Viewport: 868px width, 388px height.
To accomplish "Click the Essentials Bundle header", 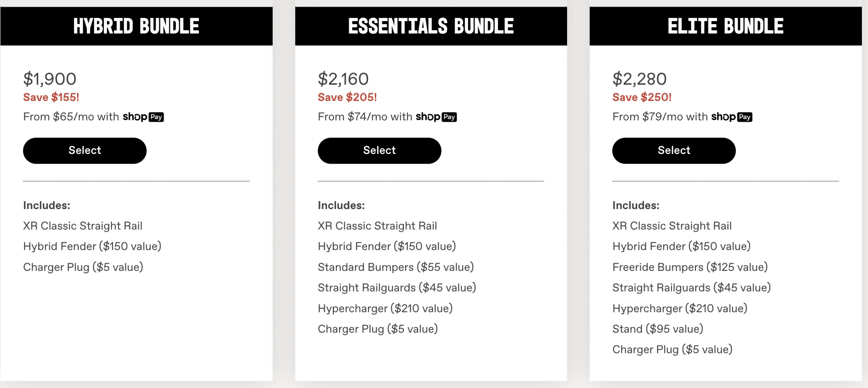I will pyautogui.click(x=431, y=26).
